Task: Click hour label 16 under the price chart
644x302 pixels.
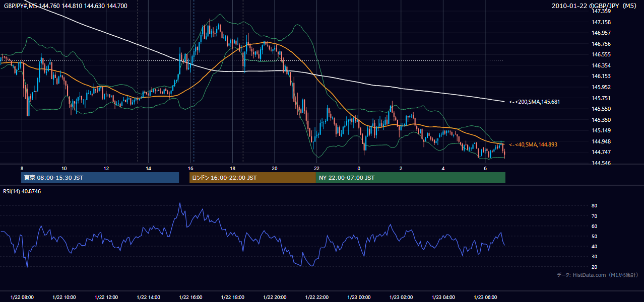Action: point(190,168)
